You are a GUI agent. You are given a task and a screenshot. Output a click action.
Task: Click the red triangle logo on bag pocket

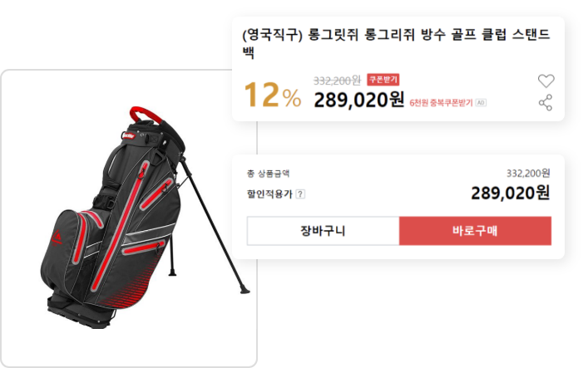(57, 238)
